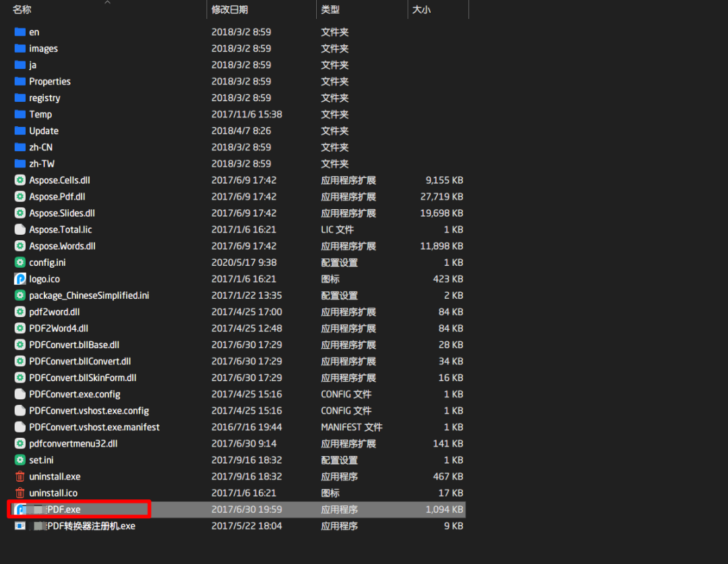Viewport: 728px width, 564px height.
Task: Select the Temp folder icon
Action: [x=20, y=114]
